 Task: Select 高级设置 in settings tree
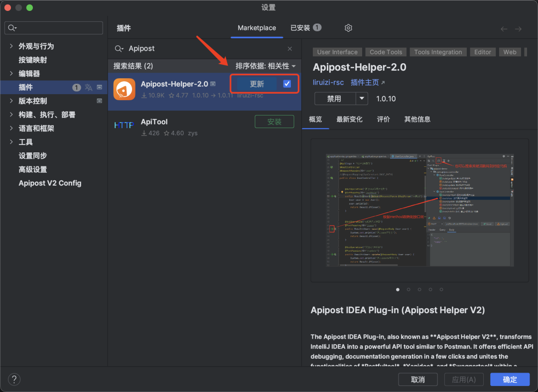[33, 169]
